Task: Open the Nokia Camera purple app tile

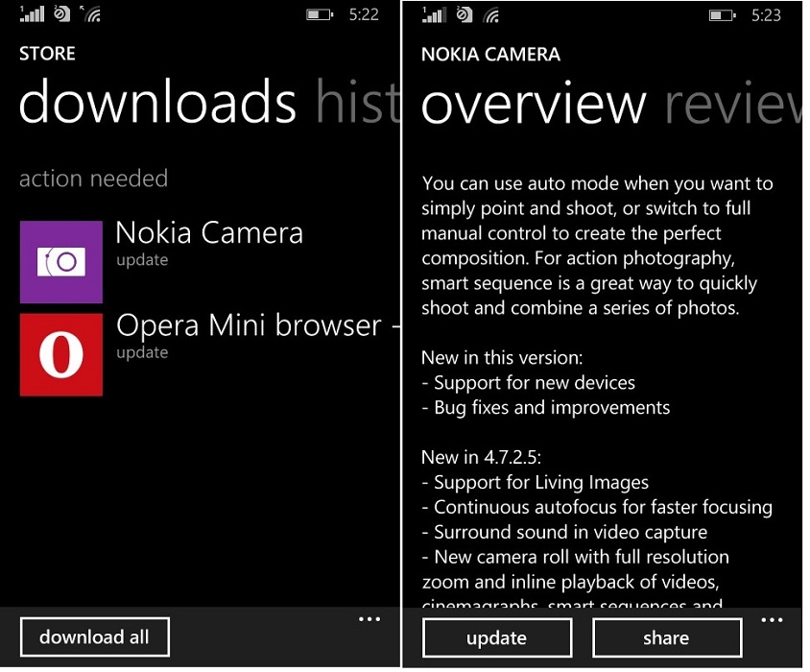Action: 61,262
